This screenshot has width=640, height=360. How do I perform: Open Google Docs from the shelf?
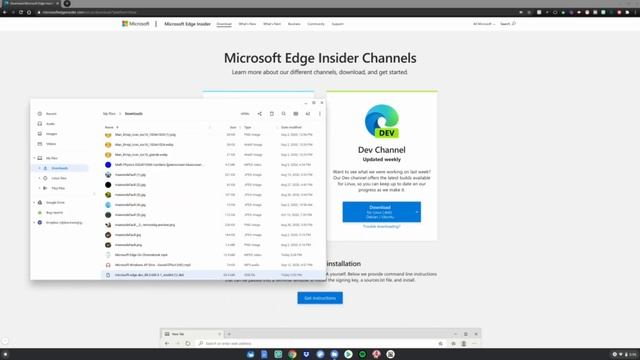264,354
